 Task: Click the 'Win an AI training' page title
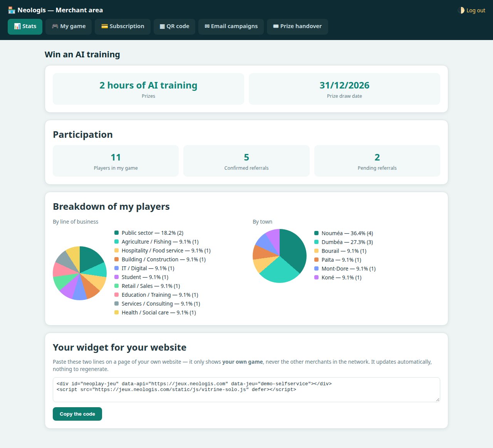pyautogui.click(x=82, y=55)
